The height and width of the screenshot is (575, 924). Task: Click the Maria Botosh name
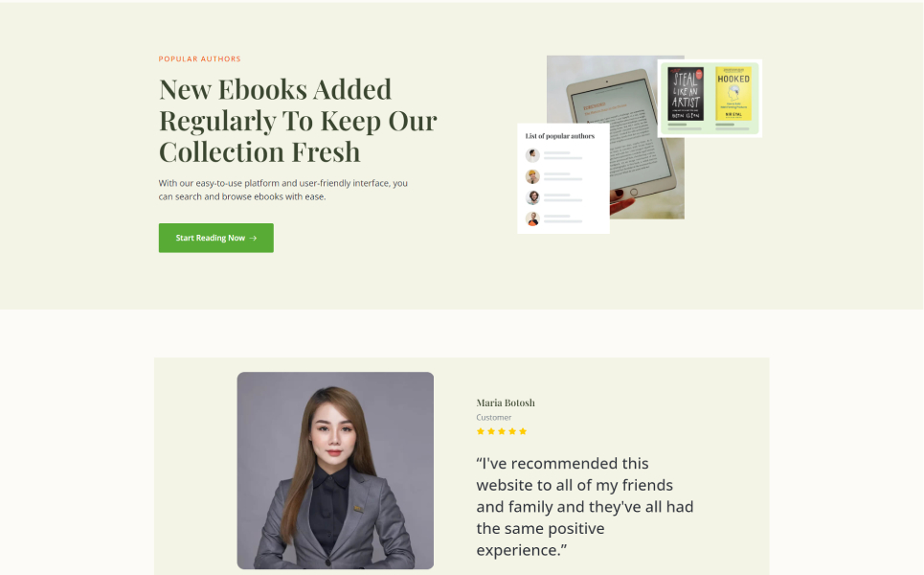(506, 402)
